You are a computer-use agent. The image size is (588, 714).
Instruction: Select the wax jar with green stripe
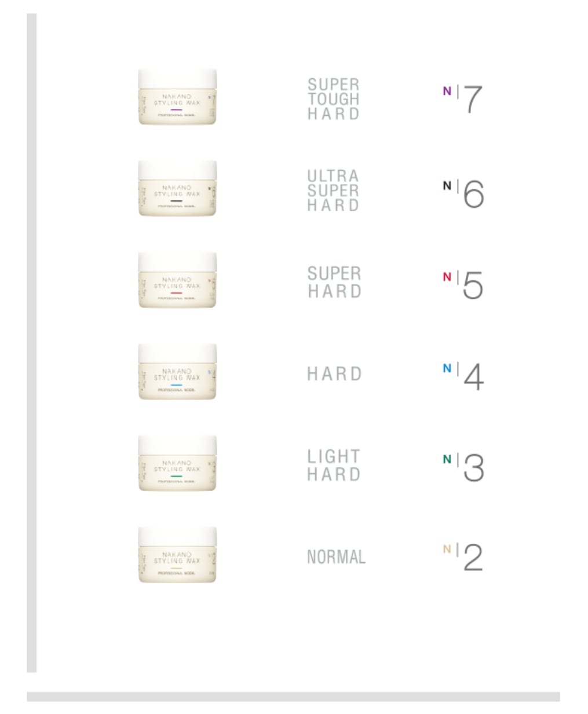177,463
